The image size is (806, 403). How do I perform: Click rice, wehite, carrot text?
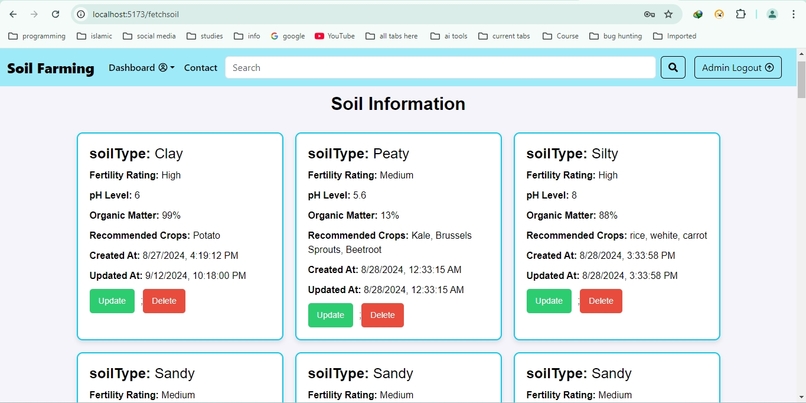[668, 235]
